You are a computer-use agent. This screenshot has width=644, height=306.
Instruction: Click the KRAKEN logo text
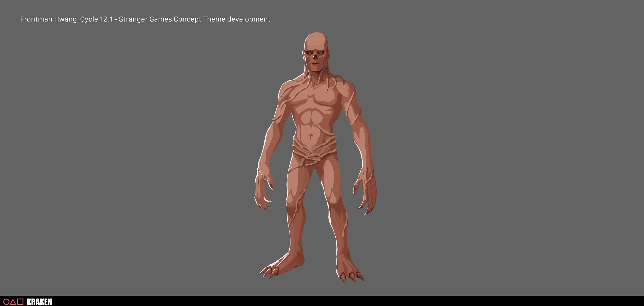tap(39, 302)
